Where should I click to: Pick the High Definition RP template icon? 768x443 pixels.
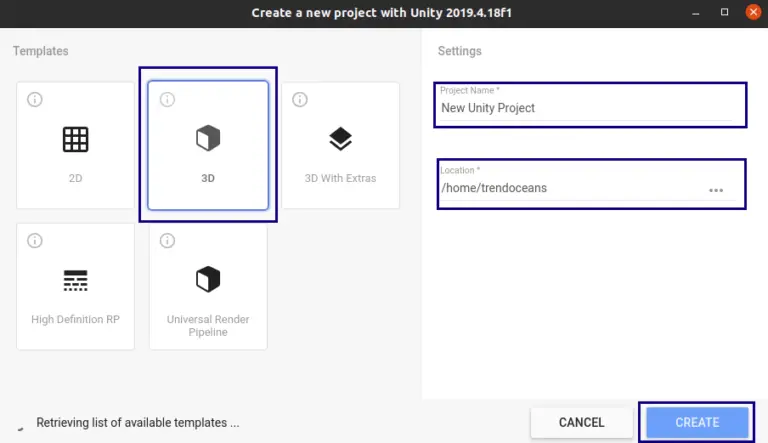tap(75, 280)
